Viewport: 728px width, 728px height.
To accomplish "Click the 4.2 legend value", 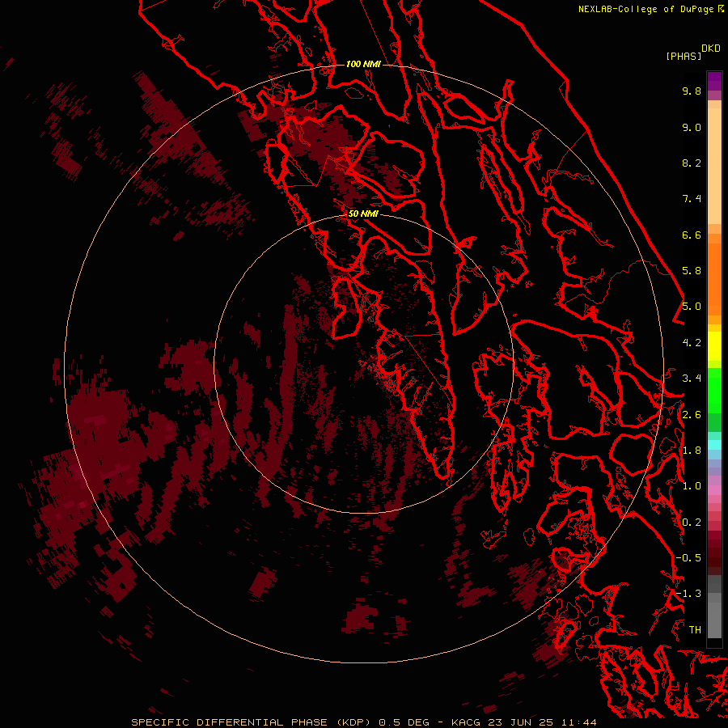I will point(692,343).
